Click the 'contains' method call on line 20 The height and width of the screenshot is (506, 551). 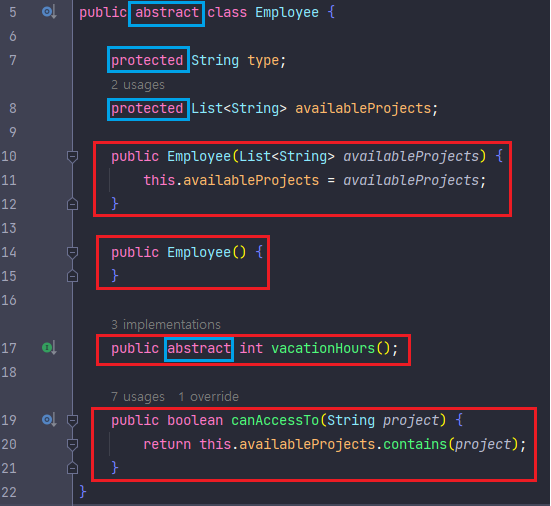click(x=415, y=445)
